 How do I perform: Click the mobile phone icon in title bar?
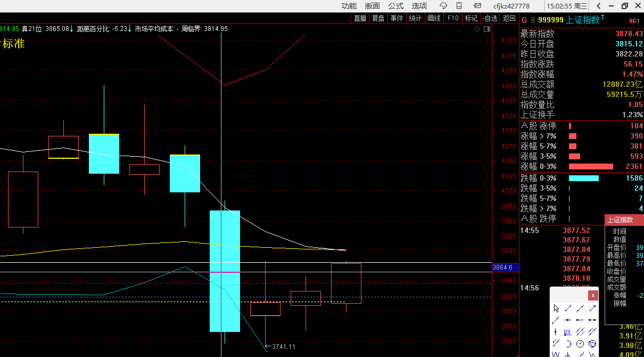tap(460, 6)
